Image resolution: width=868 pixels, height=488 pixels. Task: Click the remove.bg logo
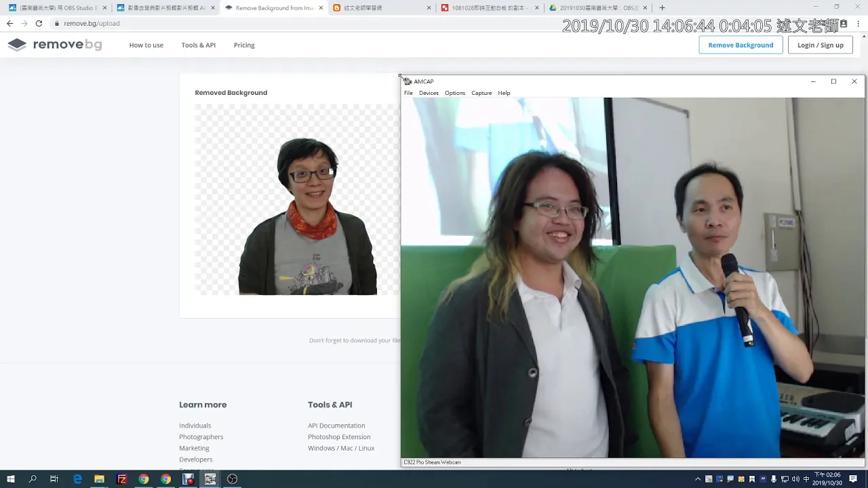(55, 45)
